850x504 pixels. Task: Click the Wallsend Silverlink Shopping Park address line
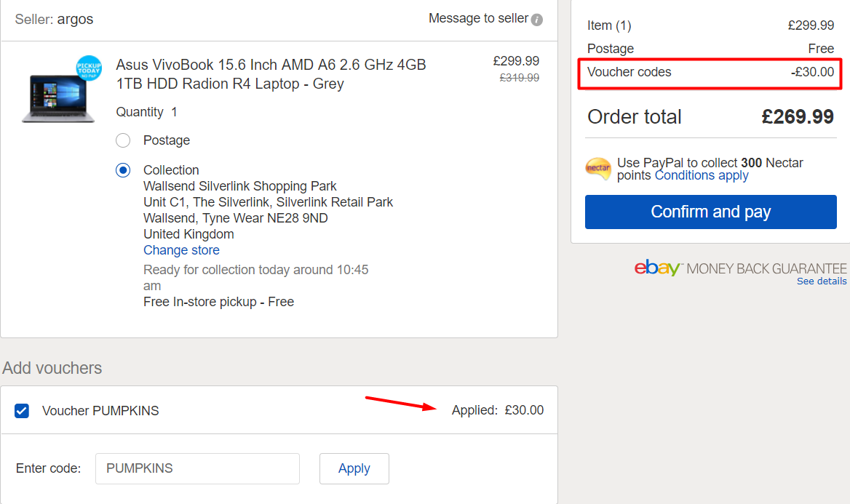[x=240, y=186]
